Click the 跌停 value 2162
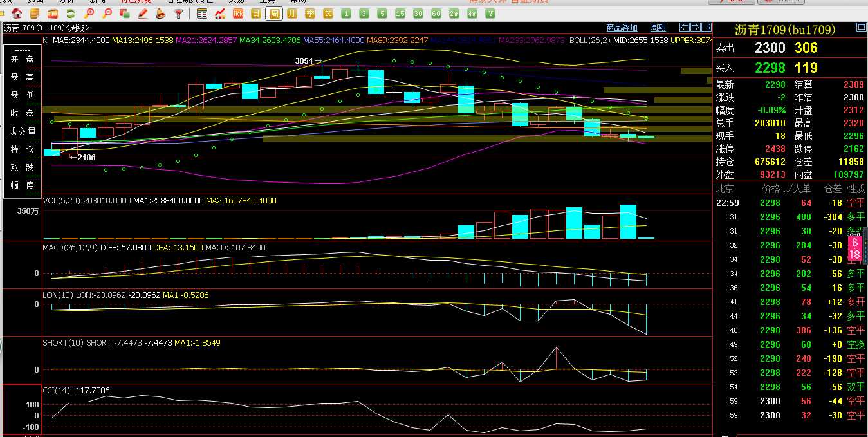 [854, 149]
